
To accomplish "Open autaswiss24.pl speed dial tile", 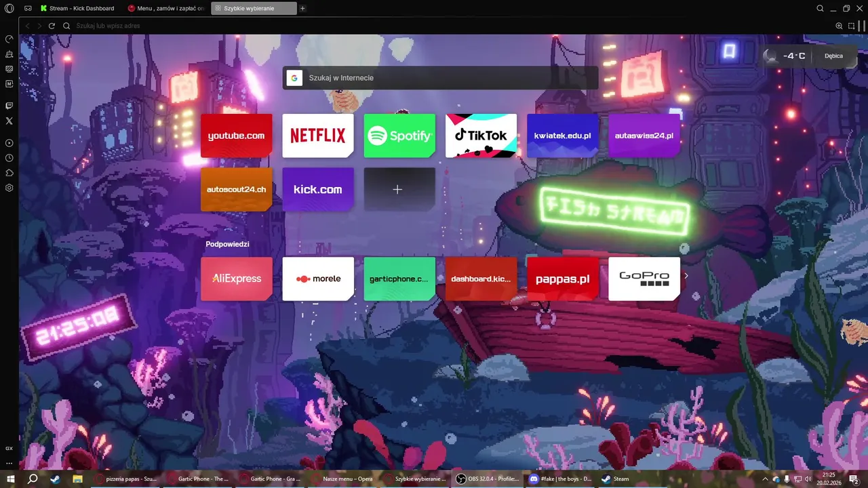I will [x=644, y=136].
